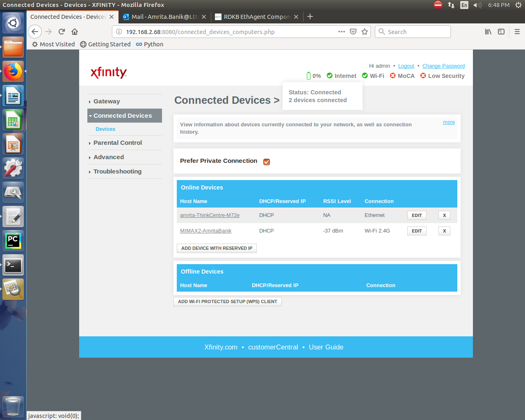Expand the Parental Control menu section

(x=117, y=143)
